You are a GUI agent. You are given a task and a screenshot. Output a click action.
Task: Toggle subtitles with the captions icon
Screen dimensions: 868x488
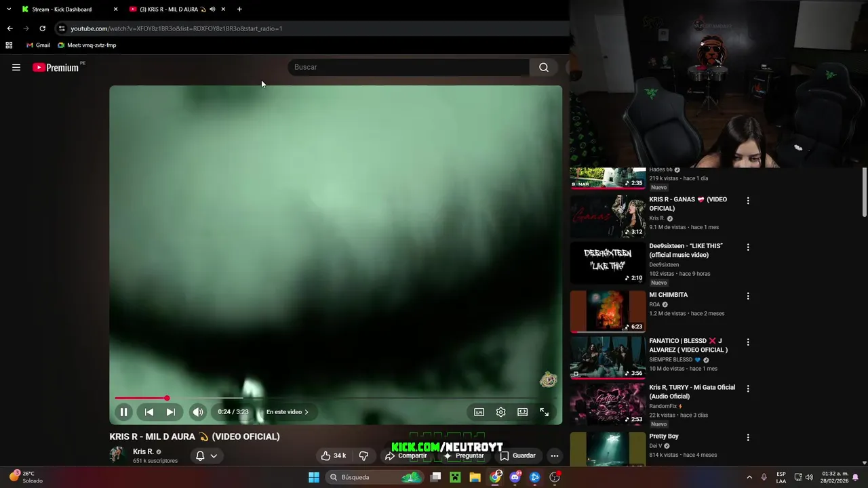pyautogui.click(x=479, y=411)
